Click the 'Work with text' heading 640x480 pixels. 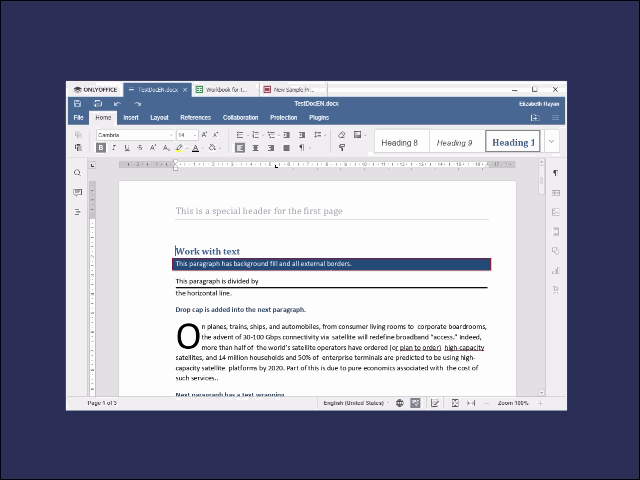click(208, 251)
